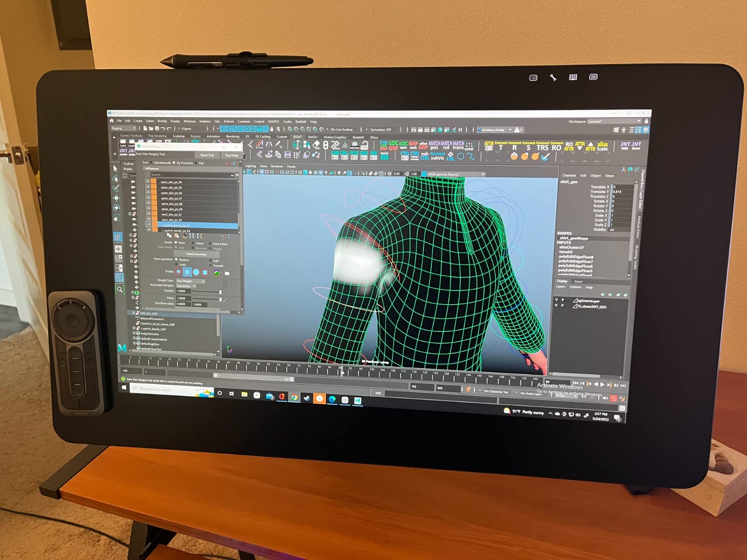Click the 'JNT hide' shelf icon
The height and width of the screenshot is (560, 747).
point(625,146)
